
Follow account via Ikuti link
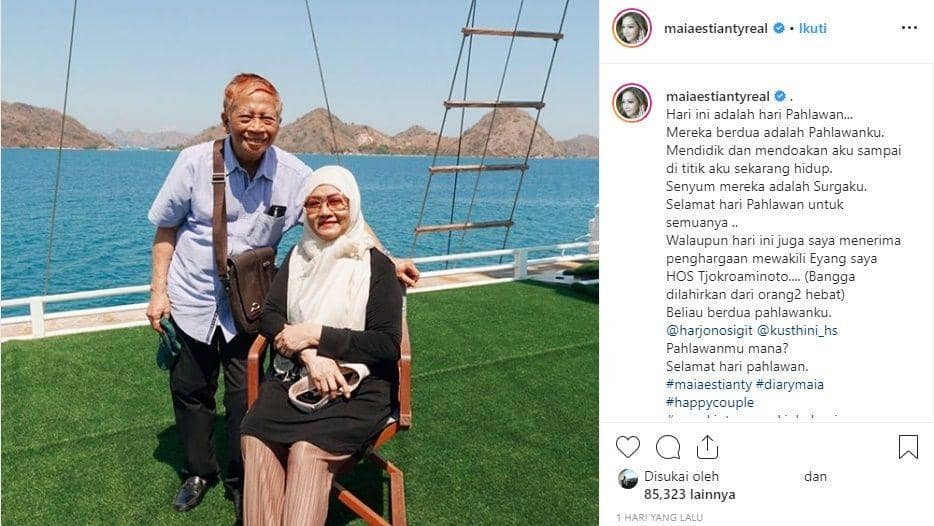point(812,28)
